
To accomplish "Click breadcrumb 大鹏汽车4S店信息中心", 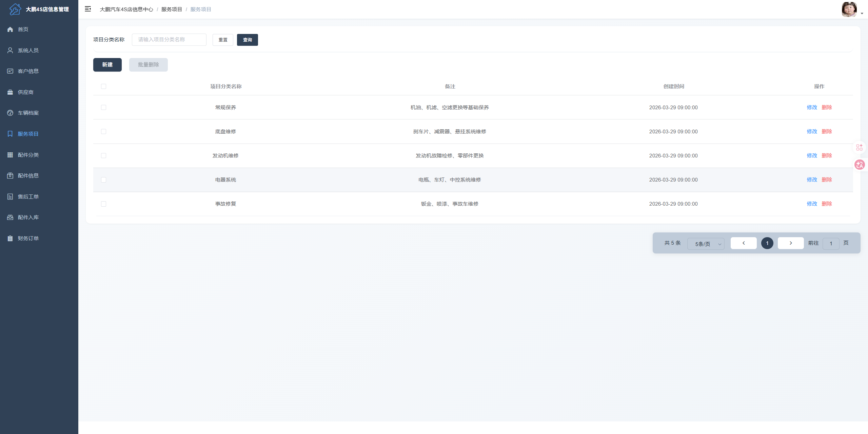I will 126,10.
